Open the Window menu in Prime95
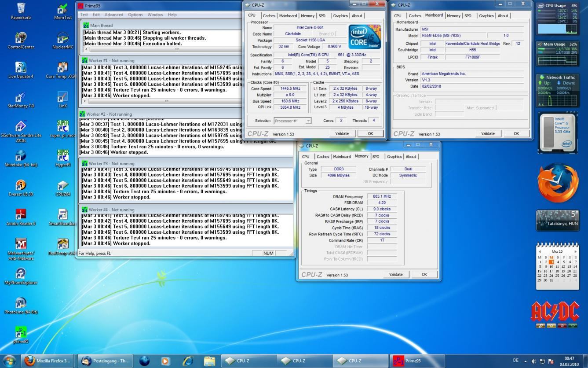This screenshot has width=588, height=368. (x=155, y=15)
